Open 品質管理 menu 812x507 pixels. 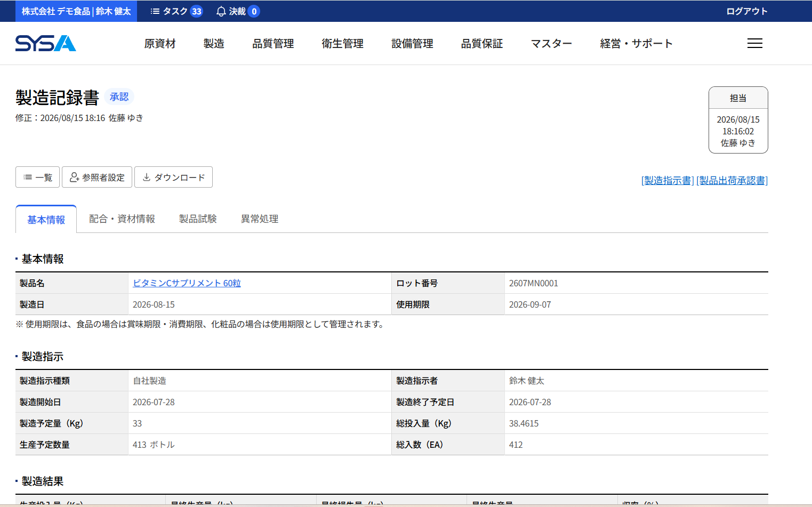(273, 44)
